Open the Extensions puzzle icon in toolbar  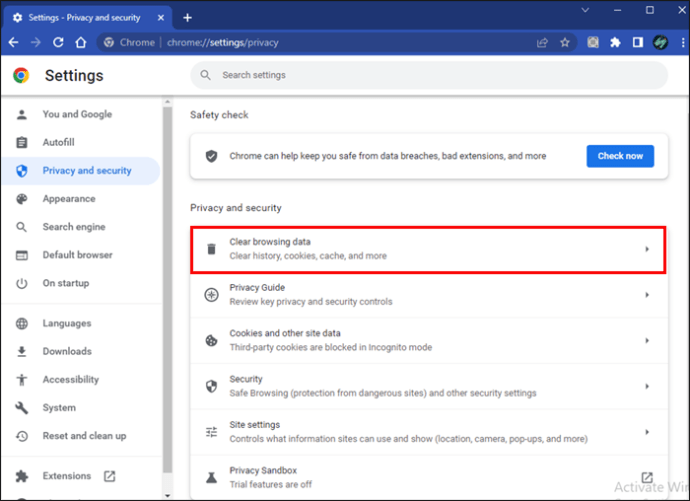(x=614, y=43)
